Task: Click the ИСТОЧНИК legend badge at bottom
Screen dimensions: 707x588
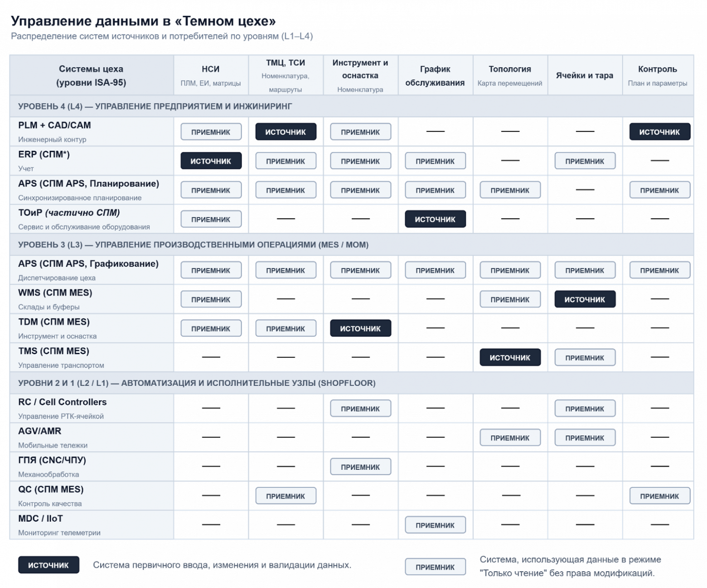Action: pos(48,565)
